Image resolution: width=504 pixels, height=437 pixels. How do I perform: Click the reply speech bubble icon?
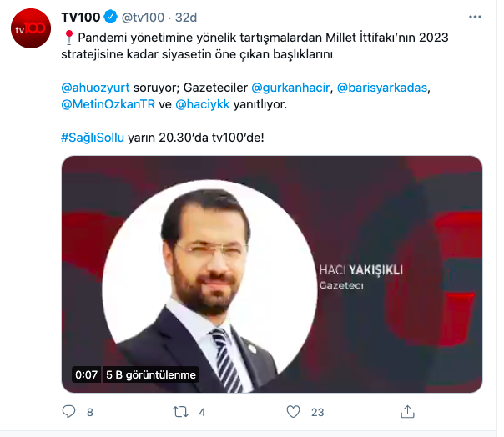(x=68, y=412)
